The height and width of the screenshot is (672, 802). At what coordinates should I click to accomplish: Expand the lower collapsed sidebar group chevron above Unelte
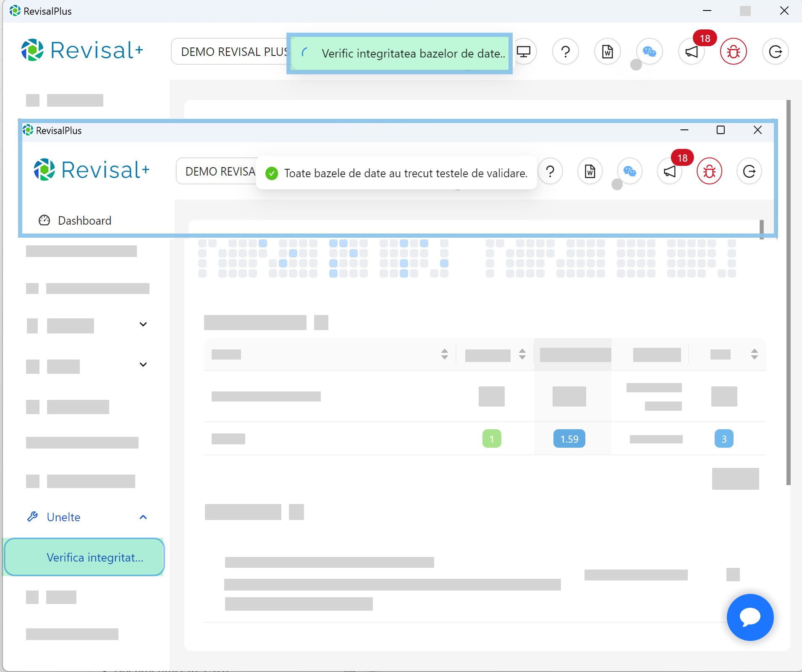click(x=143, y=365)
